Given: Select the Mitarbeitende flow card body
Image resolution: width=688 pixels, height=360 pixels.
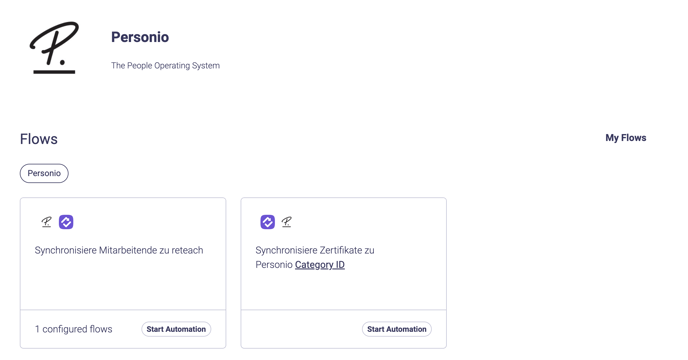Looking at the screenshot, I should coord(123,254).
